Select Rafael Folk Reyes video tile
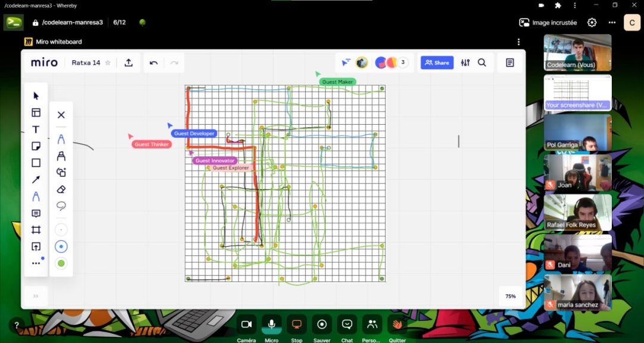Image resolution: width=644 pixels, height=343 pixels. pos(577,212)
